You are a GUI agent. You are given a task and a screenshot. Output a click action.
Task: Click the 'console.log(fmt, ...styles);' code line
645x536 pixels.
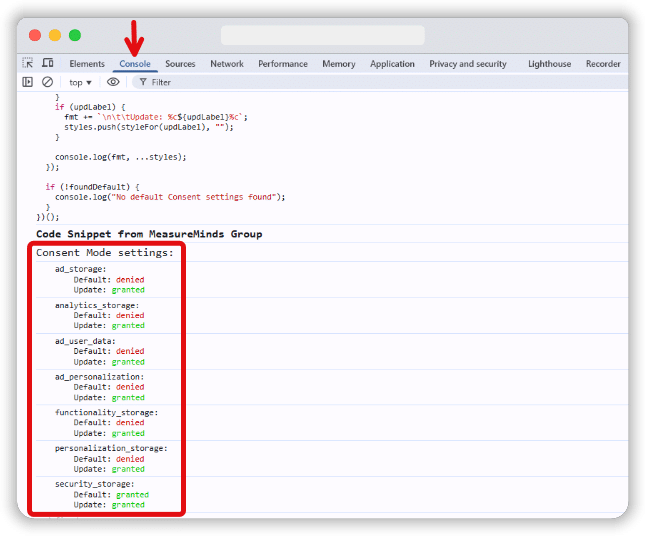tap(121, 157)
